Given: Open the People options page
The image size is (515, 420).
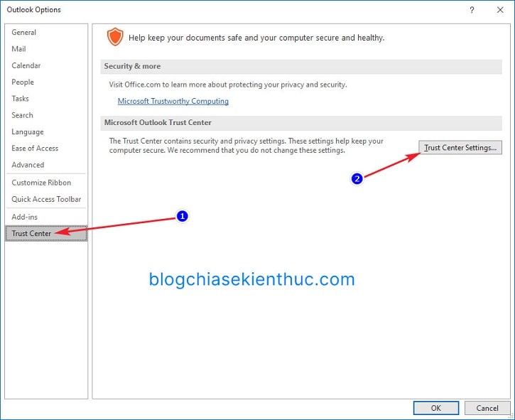Looking at the screenshot, I should coord(46,82).
